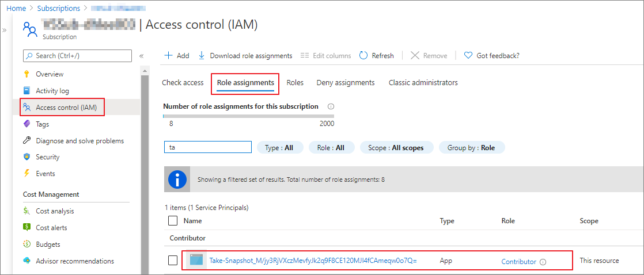Open the Role : All filter
Screen dimensions: 644x275
click(331, 147)
